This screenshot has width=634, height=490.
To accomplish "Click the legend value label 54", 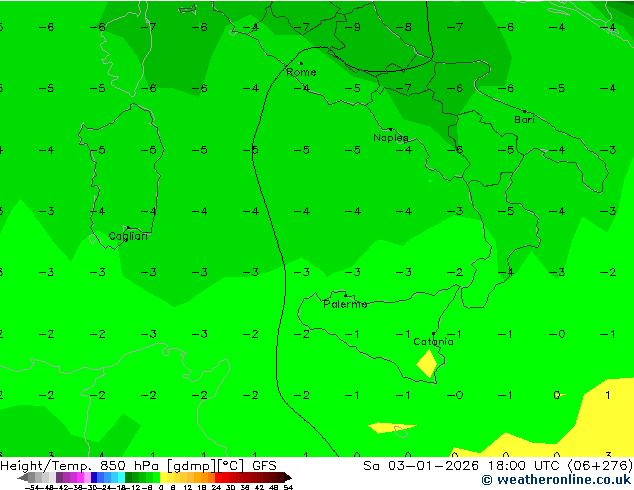I will click(x=287, y=487).
